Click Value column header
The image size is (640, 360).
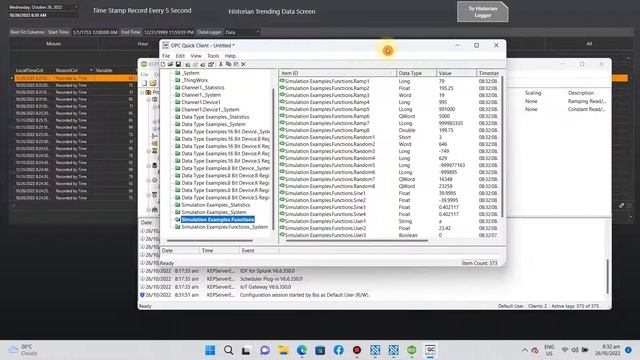point(456,73)
